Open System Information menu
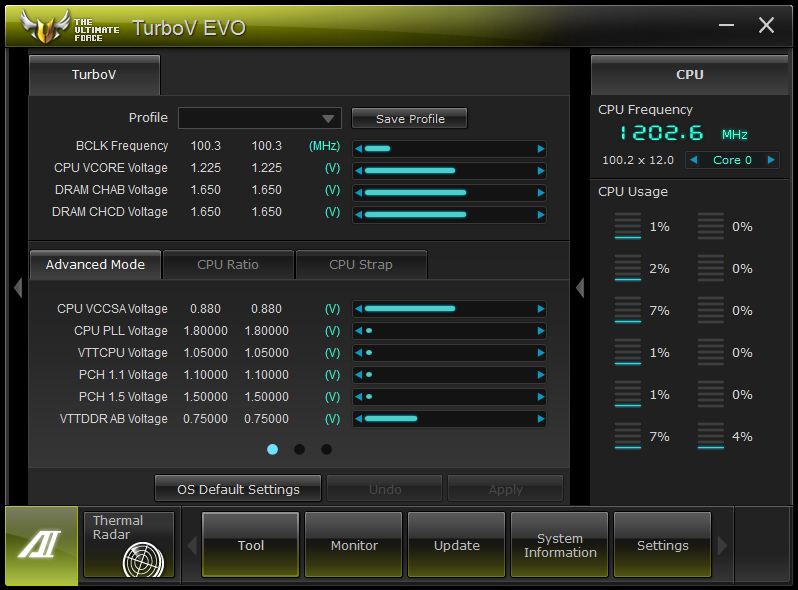The image size is (798, 590). pyautogui.click(x=560, y=545)
